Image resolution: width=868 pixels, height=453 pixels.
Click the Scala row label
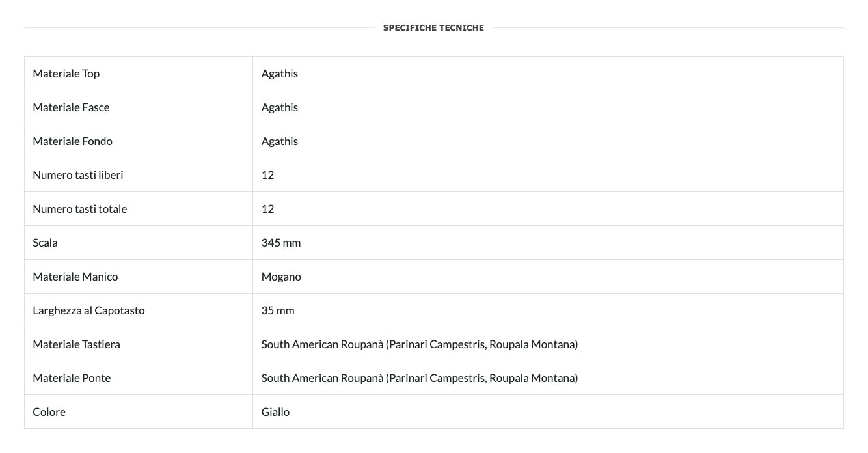click(x=45, y=243)
